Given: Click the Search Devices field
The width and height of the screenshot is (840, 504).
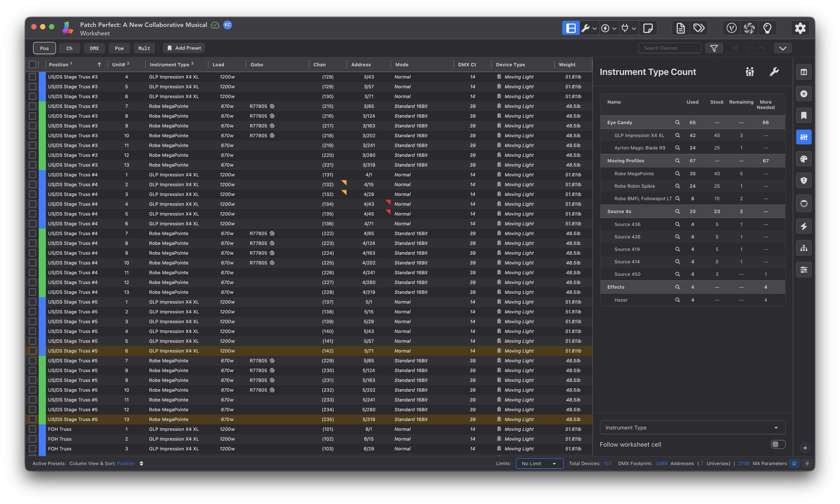Looking at the screenshot, I should coord(670,48).
